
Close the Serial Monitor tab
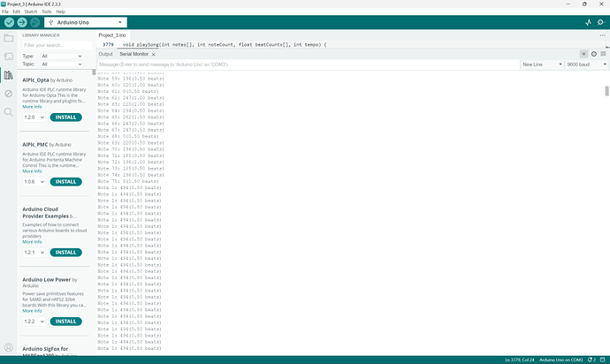(153, 55)
